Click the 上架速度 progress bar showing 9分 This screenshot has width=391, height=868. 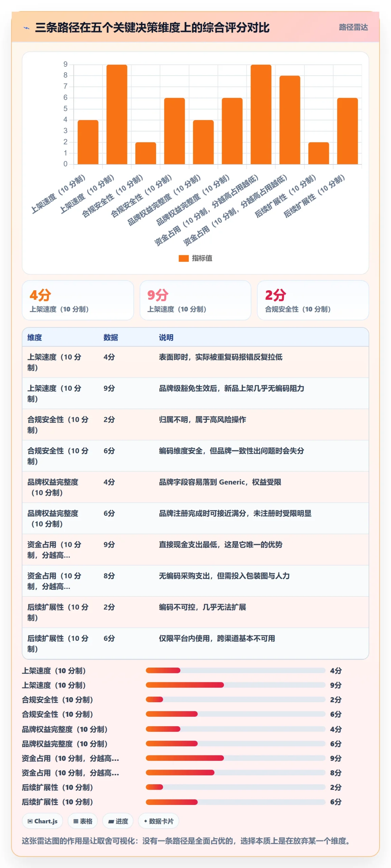[235, 685]
